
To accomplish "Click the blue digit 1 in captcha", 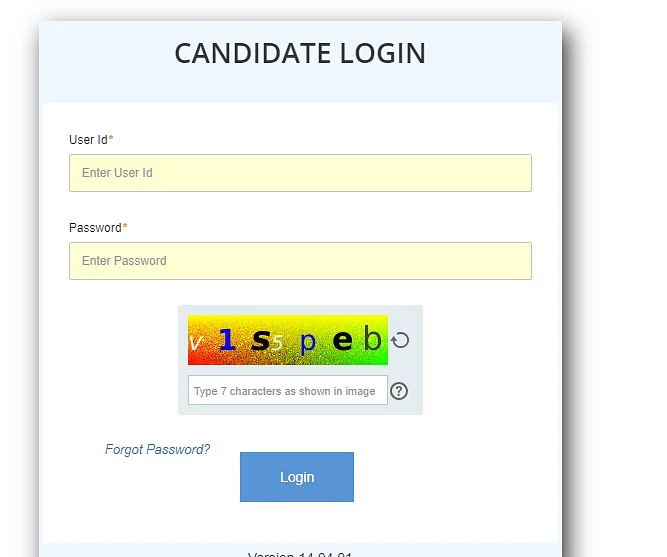I will [227, 341].
